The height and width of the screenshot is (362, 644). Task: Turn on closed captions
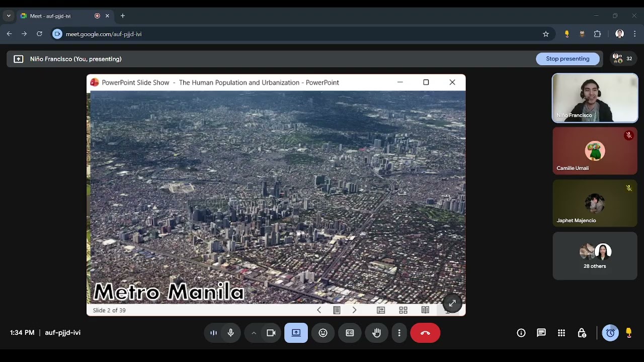point(350,333)
